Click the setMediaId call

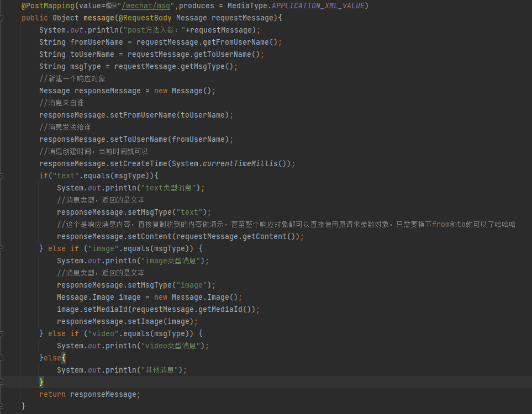pos(106,310)
